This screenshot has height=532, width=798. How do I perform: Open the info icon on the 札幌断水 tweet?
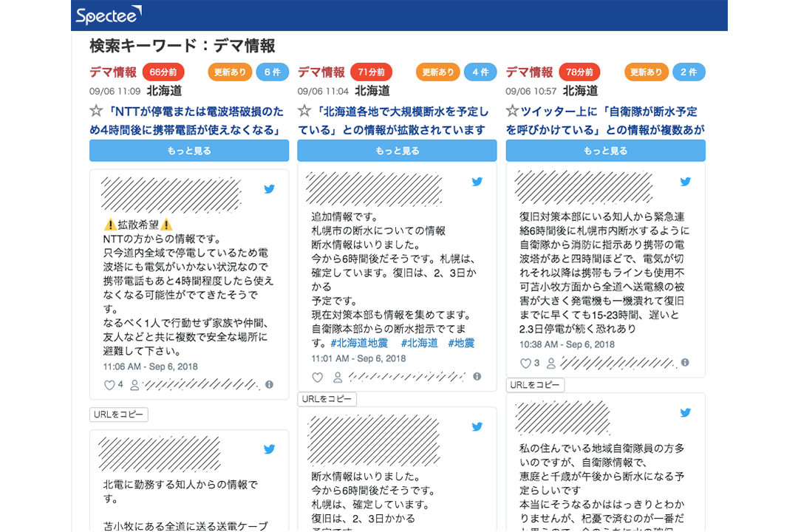coord(477,377)
